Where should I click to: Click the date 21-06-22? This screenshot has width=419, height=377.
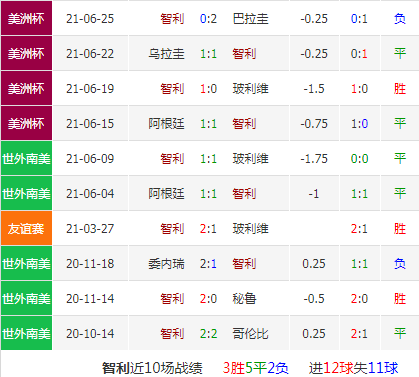click(90, 54)
